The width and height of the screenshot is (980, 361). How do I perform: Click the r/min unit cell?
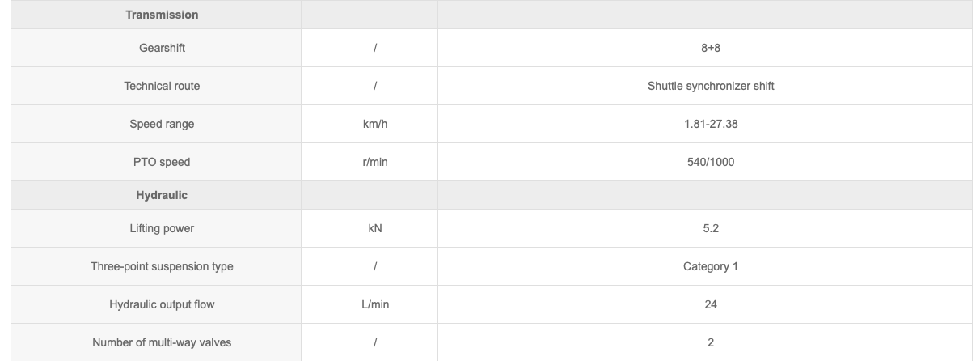point(376,162)
